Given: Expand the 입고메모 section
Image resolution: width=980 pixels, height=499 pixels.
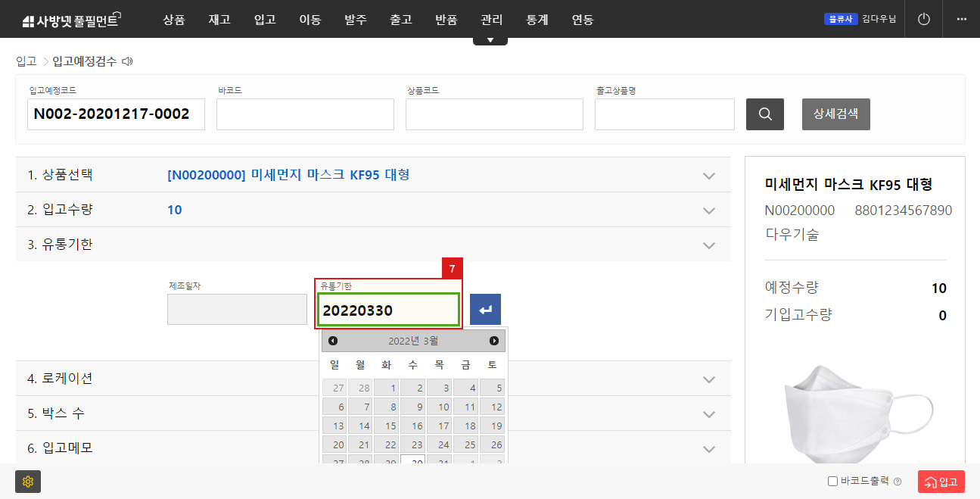Looking at the screenshot, I should pyautogui.click(x=709, y=448).
